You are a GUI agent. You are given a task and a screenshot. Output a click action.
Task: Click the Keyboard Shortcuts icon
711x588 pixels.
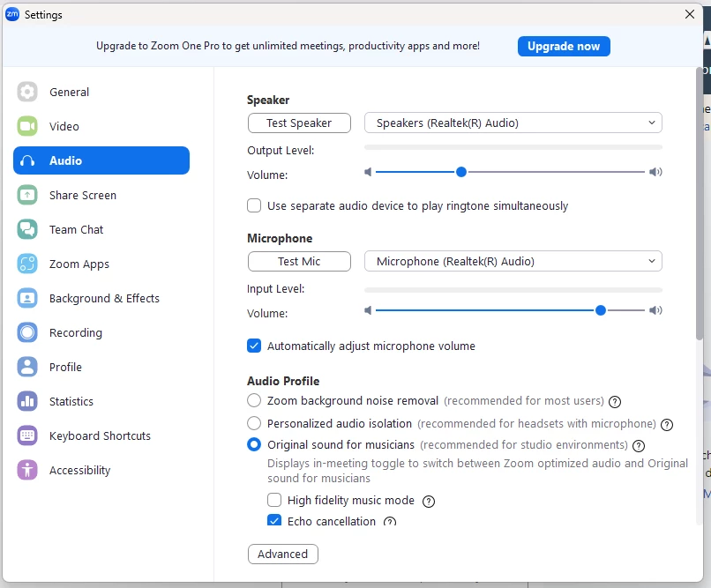click(x=27, y=436)
